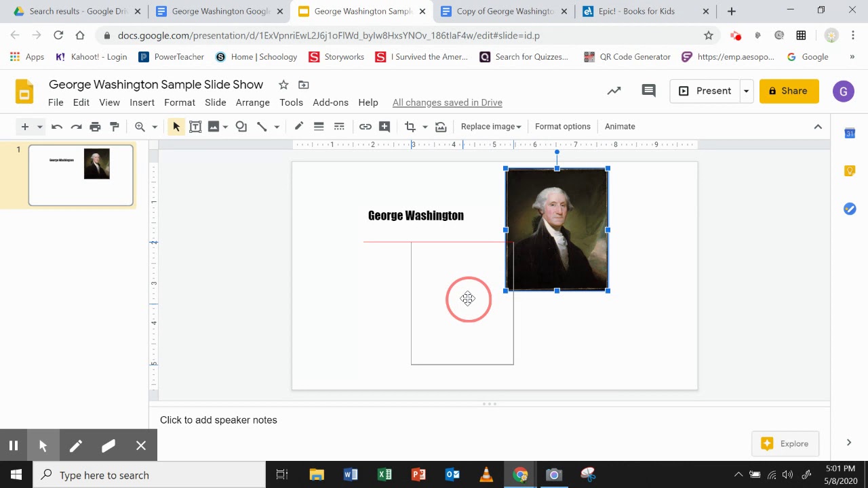Open the activity dashboard trend icon
The width and height of the screenshot is (868, 488).
(614, 91)
